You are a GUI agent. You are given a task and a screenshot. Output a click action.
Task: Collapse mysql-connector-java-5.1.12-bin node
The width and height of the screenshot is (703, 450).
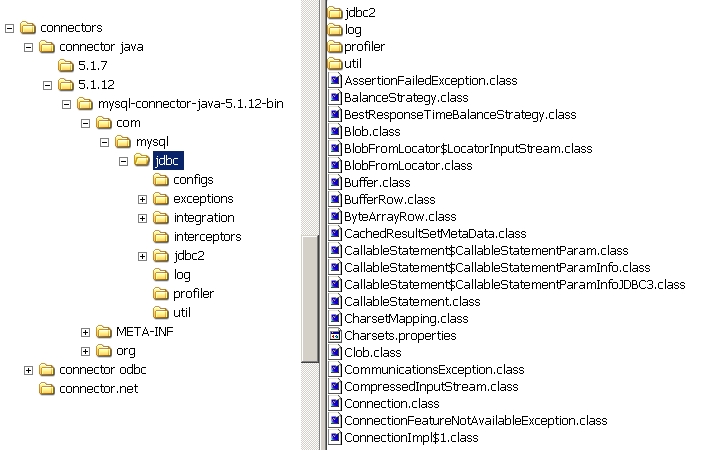coord(66,104)
